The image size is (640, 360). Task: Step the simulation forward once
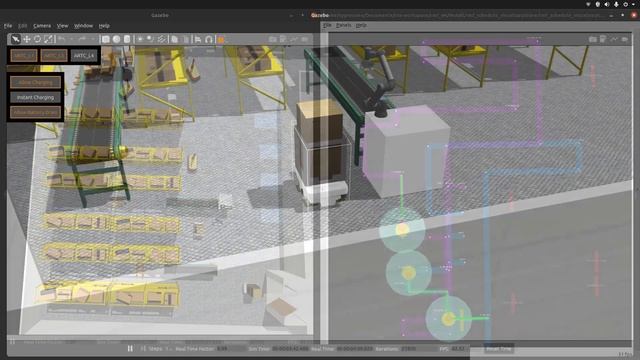[143, 349]
